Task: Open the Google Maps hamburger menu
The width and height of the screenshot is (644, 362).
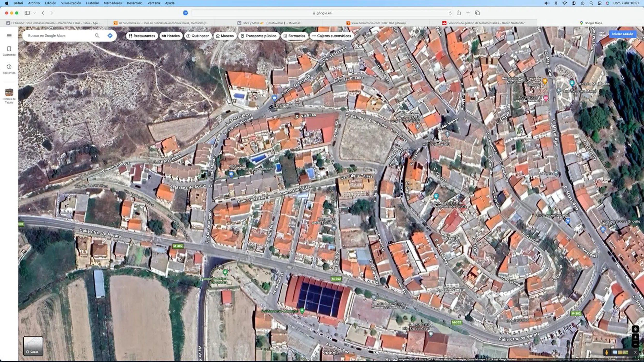Action: [x=9, y=35]
